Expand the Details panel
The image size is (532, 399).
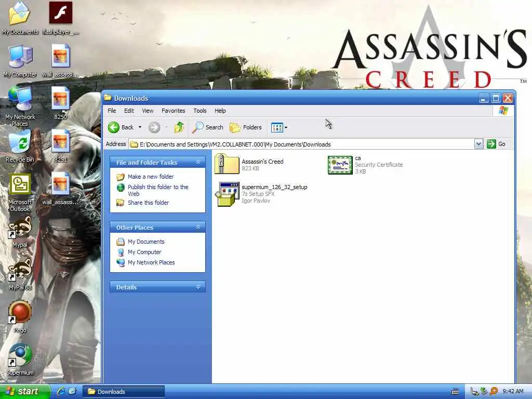(198, 287)
